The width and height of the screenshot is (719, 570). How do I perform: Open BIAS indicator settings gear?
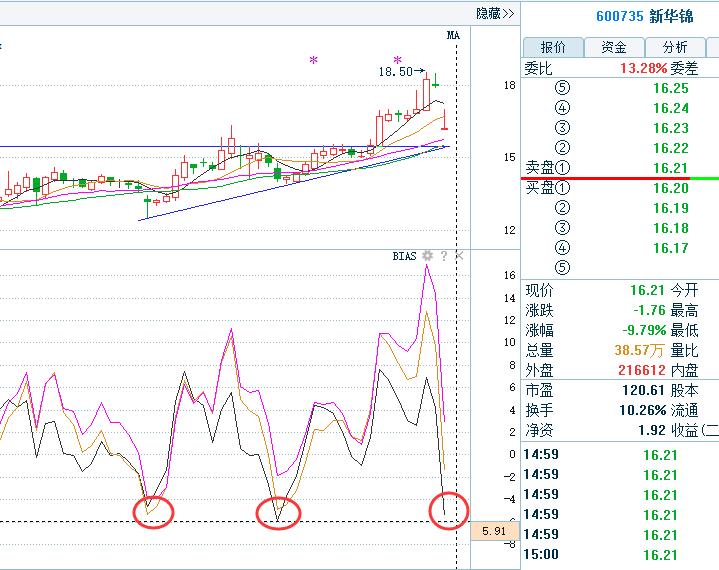click(428, 256)
